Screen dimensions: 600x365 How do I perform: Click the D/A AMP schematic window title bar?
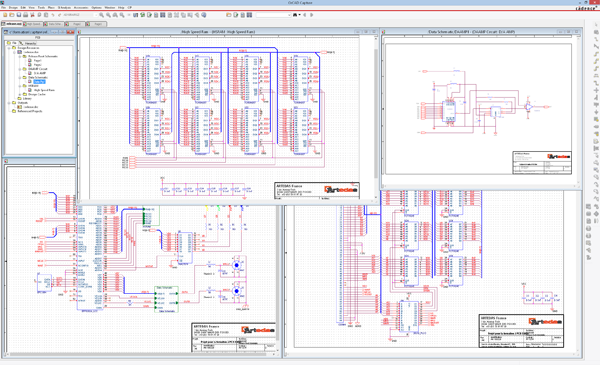pyautogui.click(x=471, y=32)
